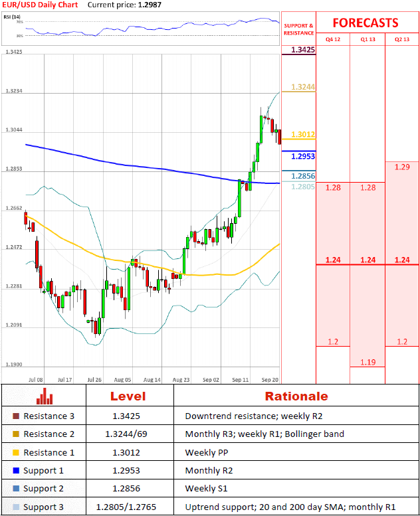
Task: Select the Q1 13 forecast column header
Action: 367,39
